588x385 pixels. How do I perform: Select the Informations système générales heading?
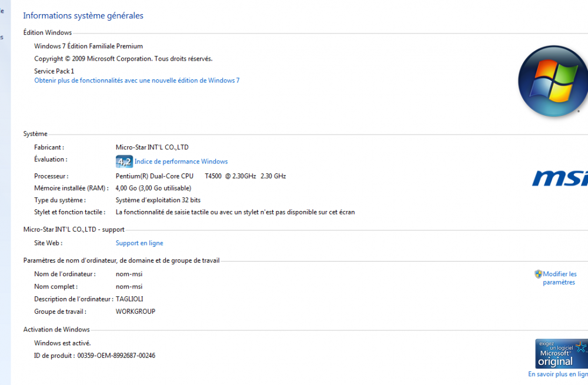(83, 16)
